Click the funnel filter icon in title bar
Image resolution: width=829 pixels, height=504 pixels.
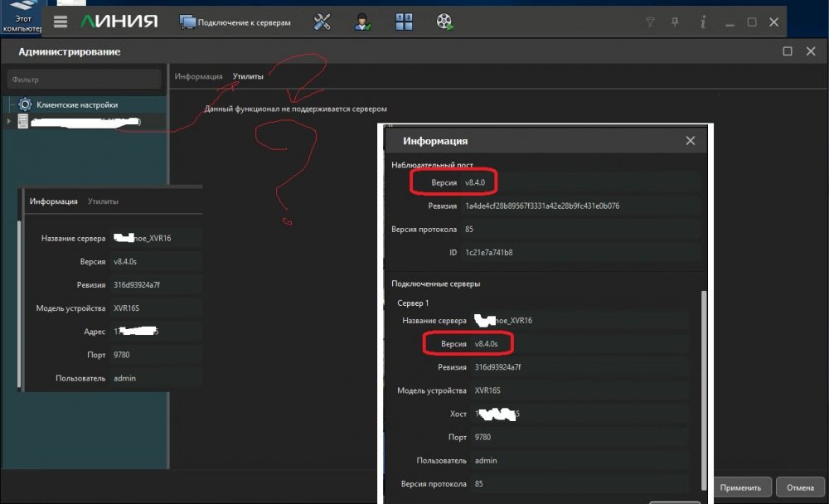(x=650, y=22)
